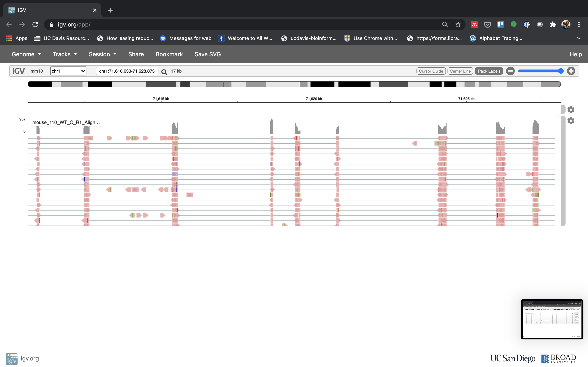Click the zoom level slider

540,71
